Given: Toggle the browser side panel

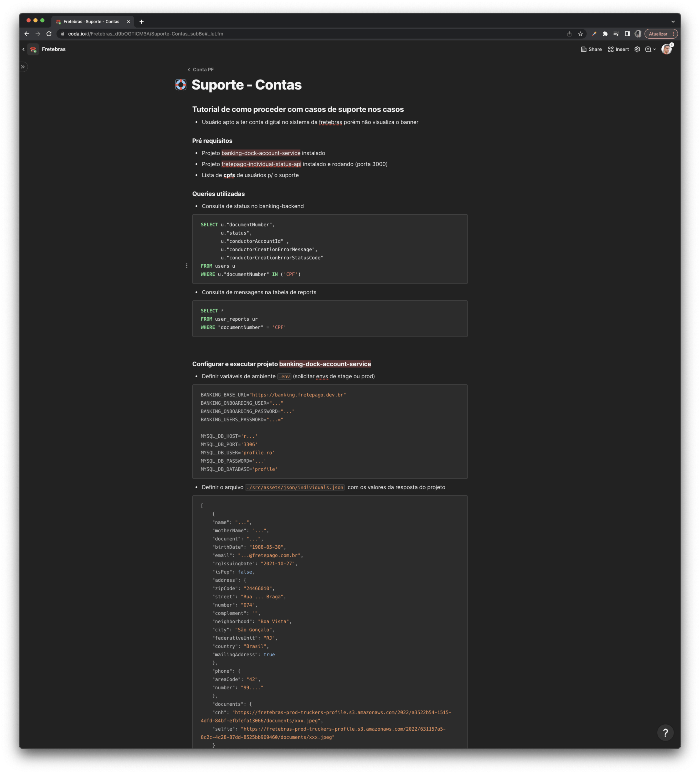Looking at the screenshot, I should [627, 34].
